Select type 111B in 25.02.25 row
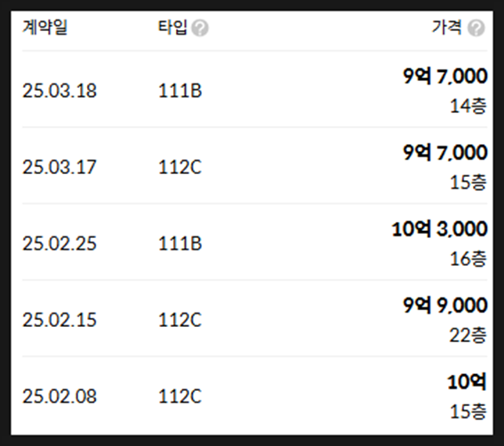The height and width of the screenshot is (446, 504). click(180, 243)
